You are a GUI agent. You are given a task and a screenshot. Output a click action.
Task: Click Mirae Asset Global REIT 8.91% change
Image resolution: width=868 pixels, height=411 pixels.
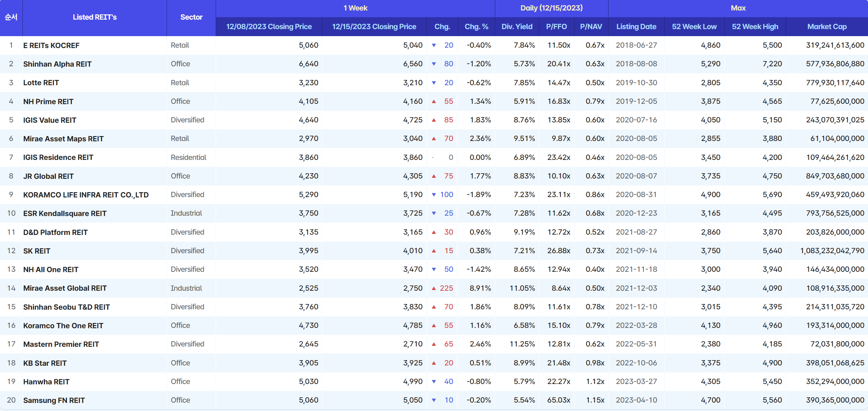480,288
